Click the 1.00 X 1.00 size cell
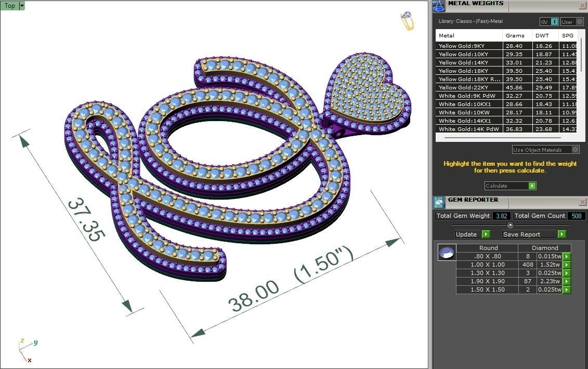 pos(488,265)
